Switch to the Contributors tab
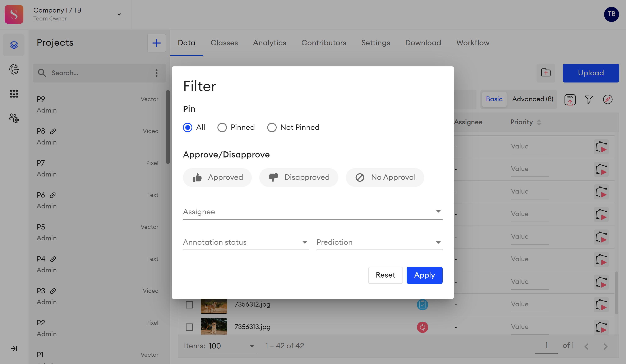 [324, 43]
